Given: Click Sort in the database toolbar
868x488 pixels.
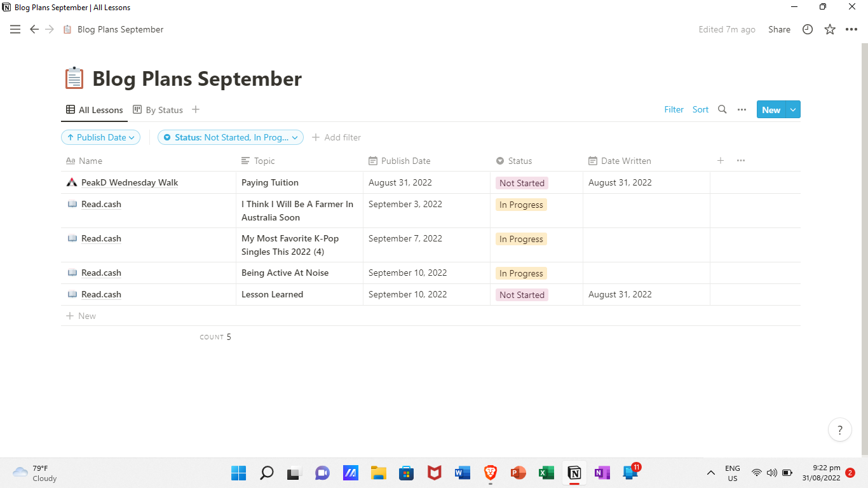Looking at the screenshot, I should coord(700,109).
